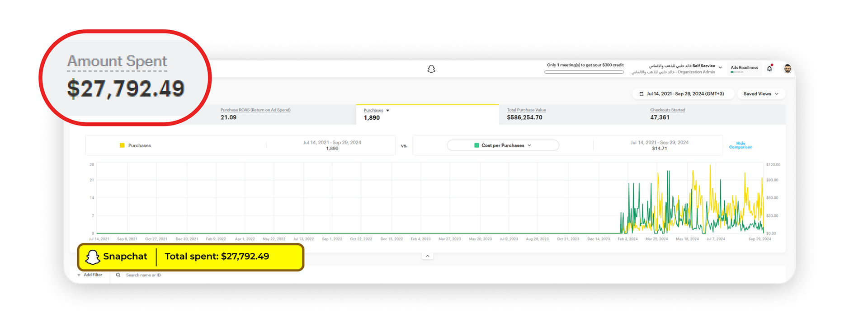Select the Checkouts Started tab

click(714, 114)
